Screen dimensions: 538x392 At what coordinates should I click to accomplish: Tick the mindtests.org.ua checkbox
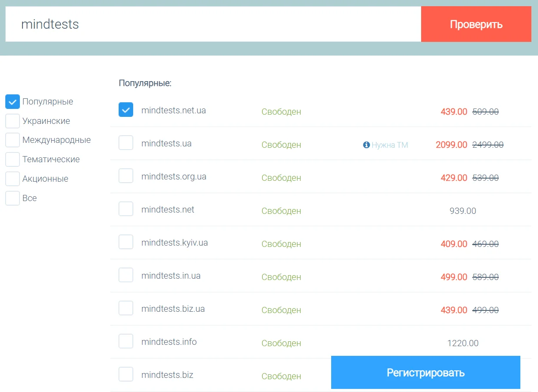pyautogui.click(x=126, y=176)
